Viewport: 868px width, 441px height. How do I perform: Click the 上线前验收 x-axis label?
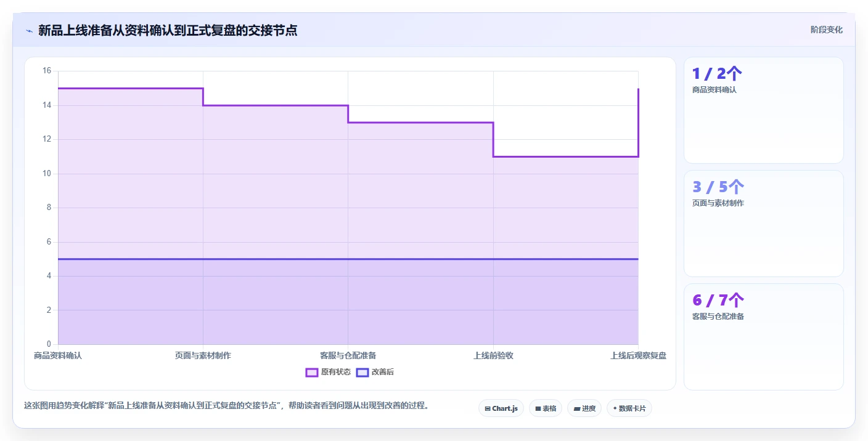[x=493, y=355]
